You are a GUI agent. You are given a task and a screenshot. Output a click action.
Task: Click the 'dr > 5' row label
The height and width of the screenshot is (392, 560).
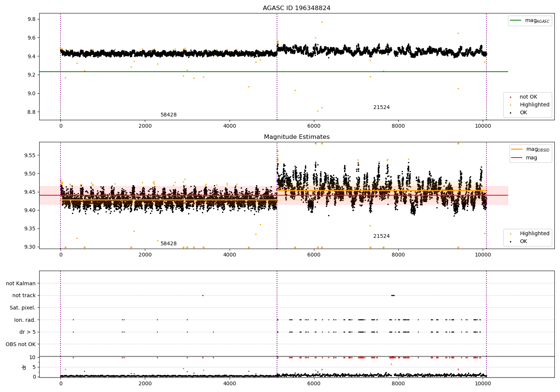[x=28, y=332]
